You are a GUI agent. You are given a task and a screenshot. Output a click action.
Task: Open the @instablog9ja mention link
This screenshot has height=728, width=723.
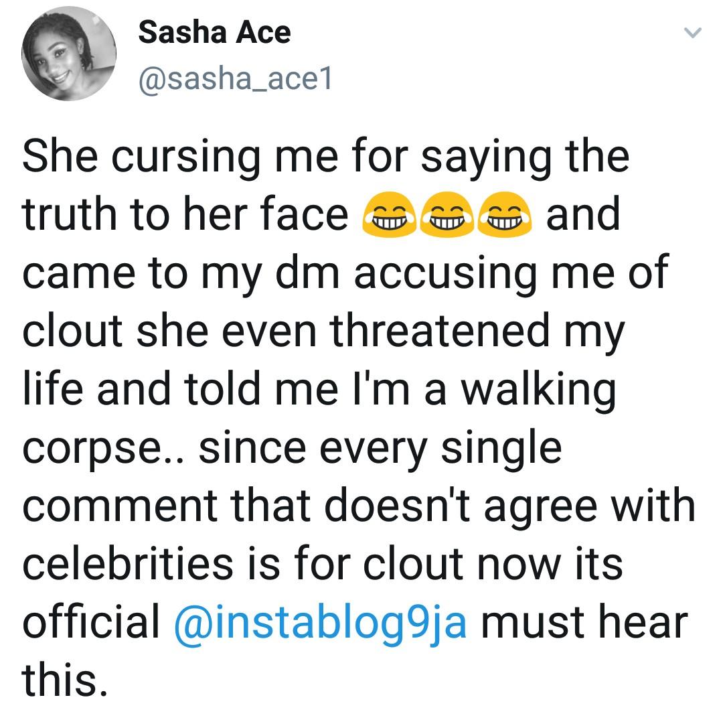tap(320, 623)
